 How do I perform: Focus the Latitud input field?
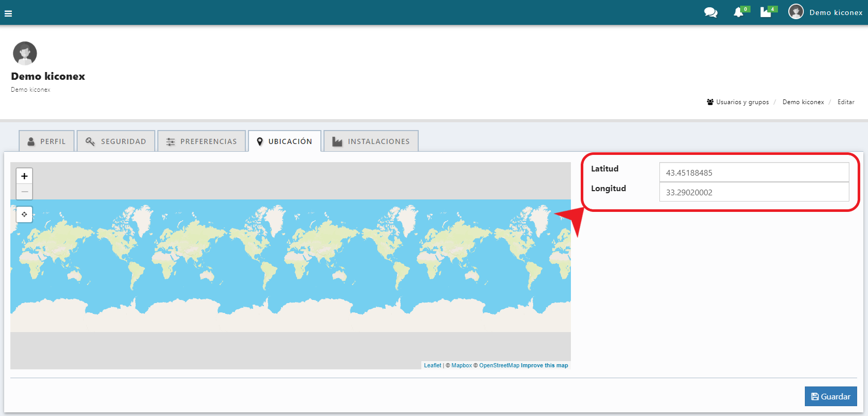click(x=754, y=173)
